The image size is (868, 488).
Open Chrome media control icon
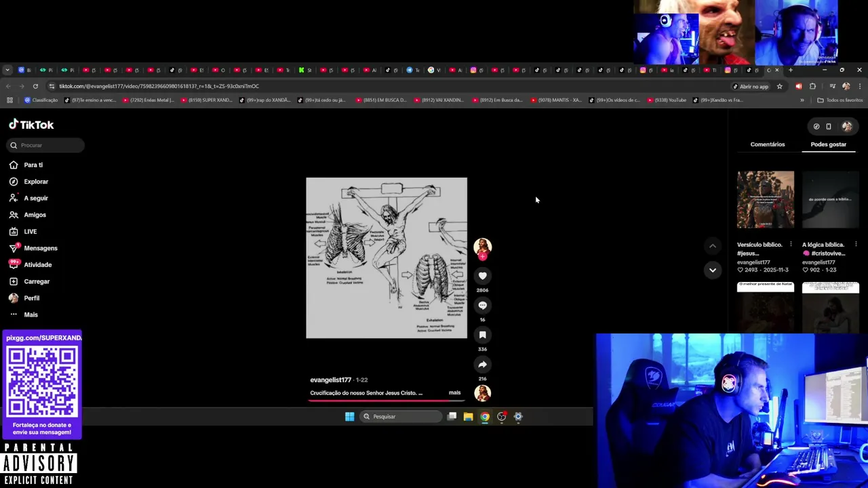pyautogui.click(x=832, y=86)
